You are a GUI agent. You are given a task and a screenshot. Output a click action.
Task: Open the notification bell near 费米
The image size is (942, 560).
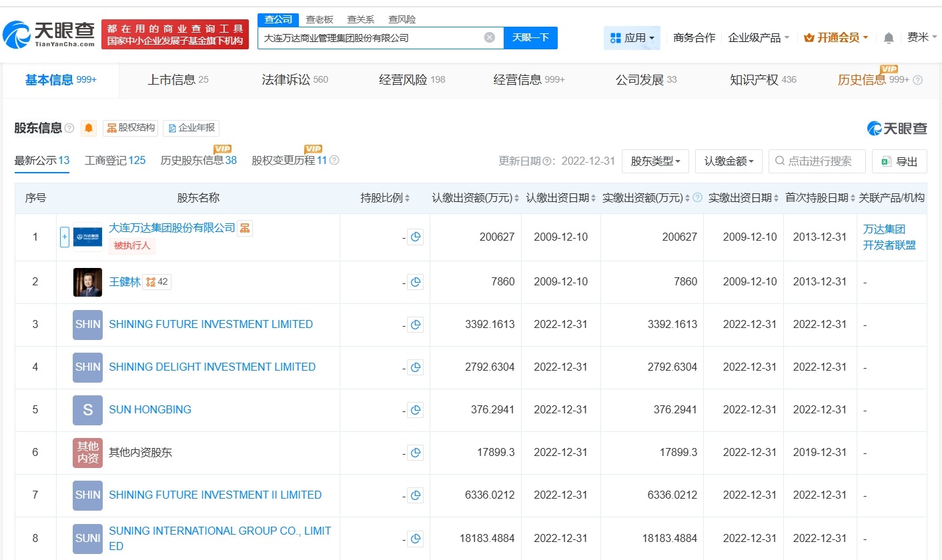(888, 38)
